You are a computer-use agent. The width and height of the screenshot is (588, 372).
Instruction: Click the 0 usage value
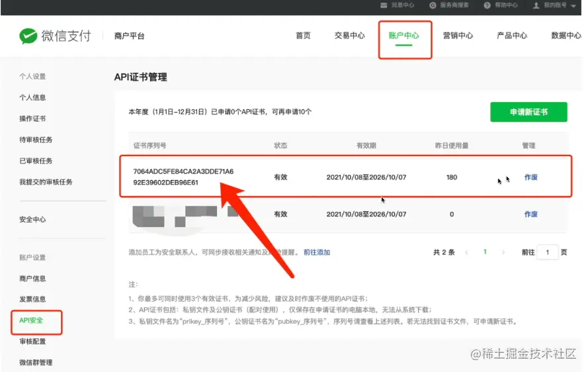(x=452, y=214)
